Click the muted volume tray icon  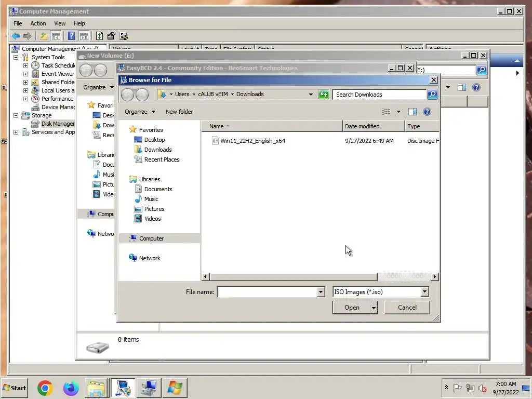(482, 388)
